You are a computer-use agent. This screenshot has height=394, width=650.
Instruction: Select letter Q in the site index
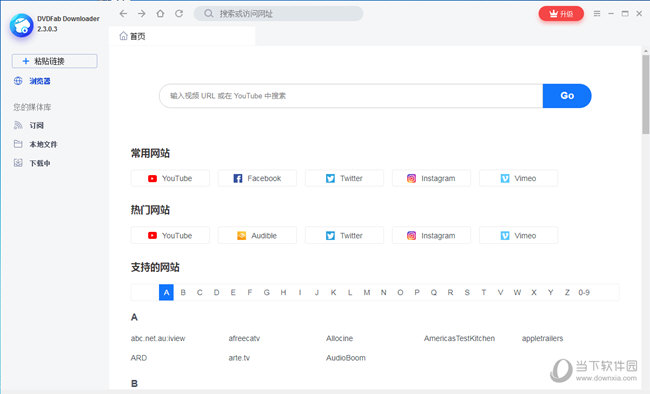coord(434,292)
